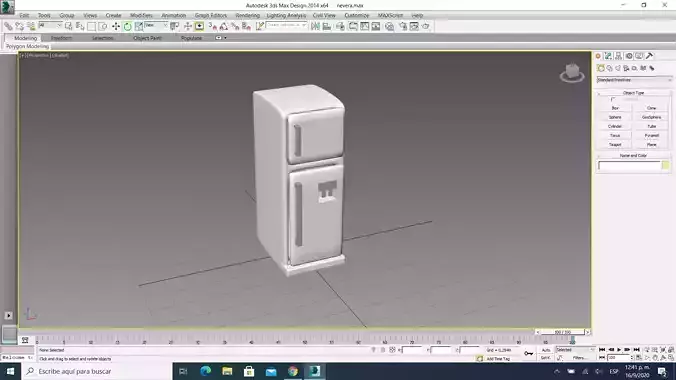Switch to the Populate ribbon tab

[191, 38]
